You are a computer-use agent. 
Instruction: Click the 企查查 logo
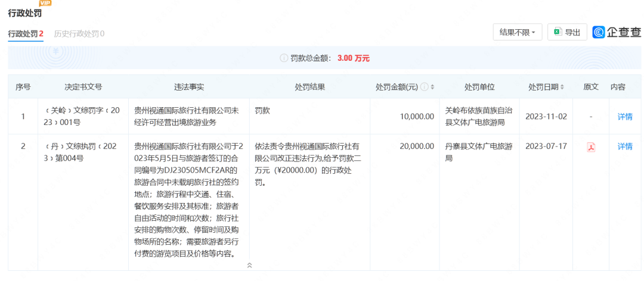point(617,32)
